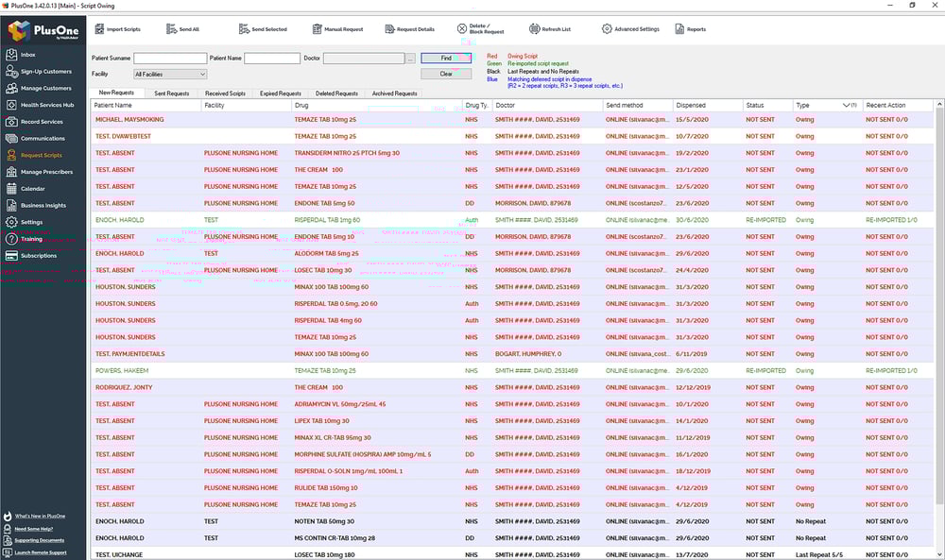The image size is (945, 560).
Task: Click the Send All toolbar icon
Action: point(172,29)
